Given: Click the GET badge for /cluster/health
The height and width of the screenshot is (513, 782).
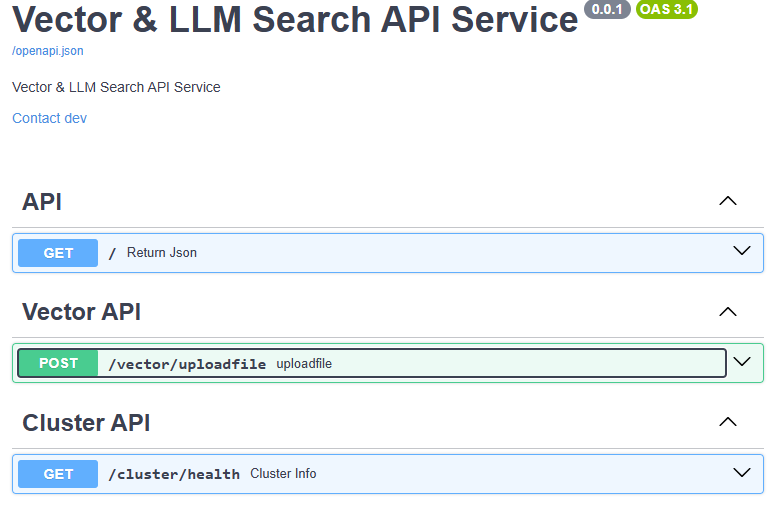Looking at the screenshot, I should coord(58,474).
